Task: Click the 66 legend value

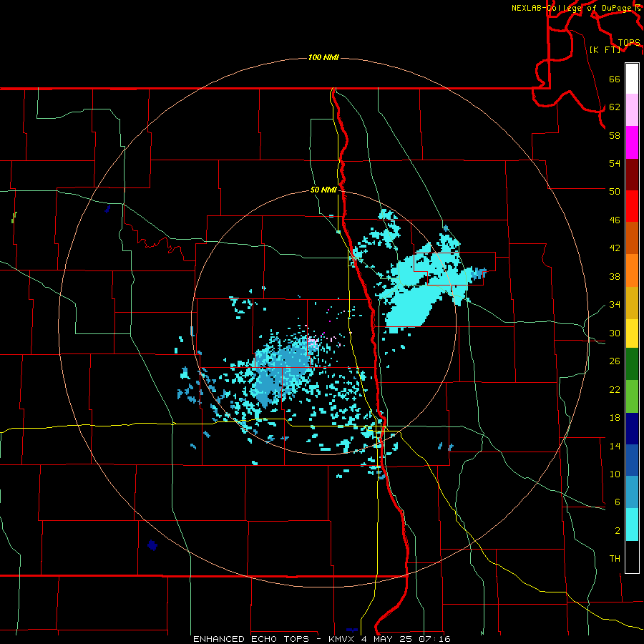Action: (615, 79)
